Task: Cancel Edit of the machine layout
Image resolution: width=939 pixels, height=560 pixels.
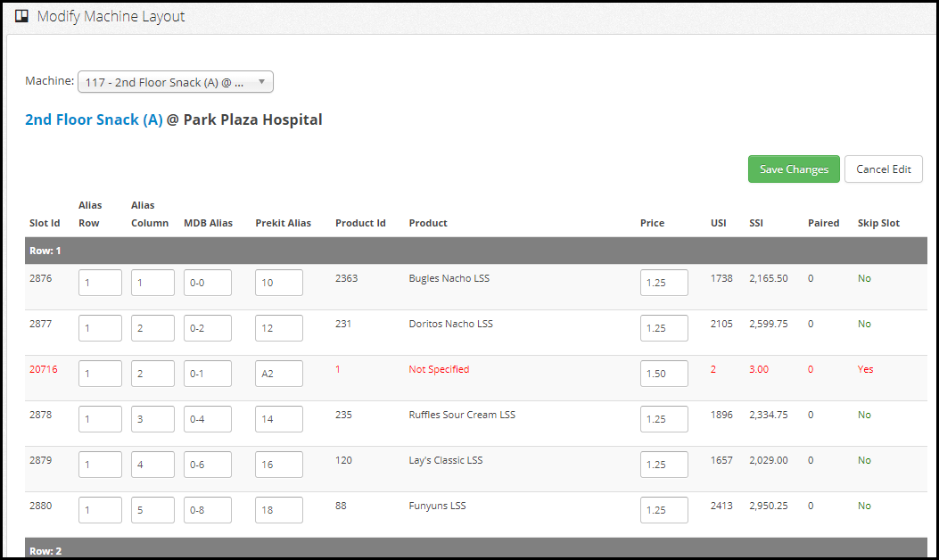Action: pyautogui.click(x=884, y=169)
